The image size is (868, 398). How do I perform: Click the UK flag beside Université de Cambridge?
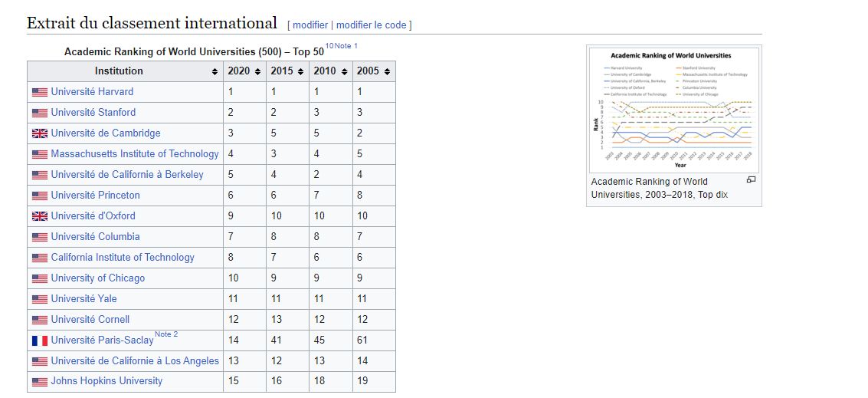[x=40, y=133]
